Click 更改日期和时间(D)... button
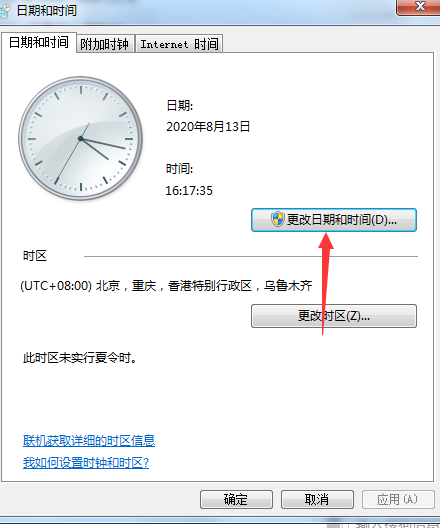 click(334, 220)
